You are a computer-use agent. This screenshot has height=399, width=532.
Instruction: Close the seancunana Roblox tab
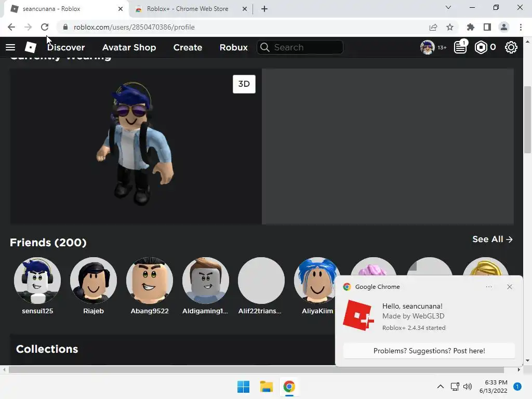pos(121,9)
